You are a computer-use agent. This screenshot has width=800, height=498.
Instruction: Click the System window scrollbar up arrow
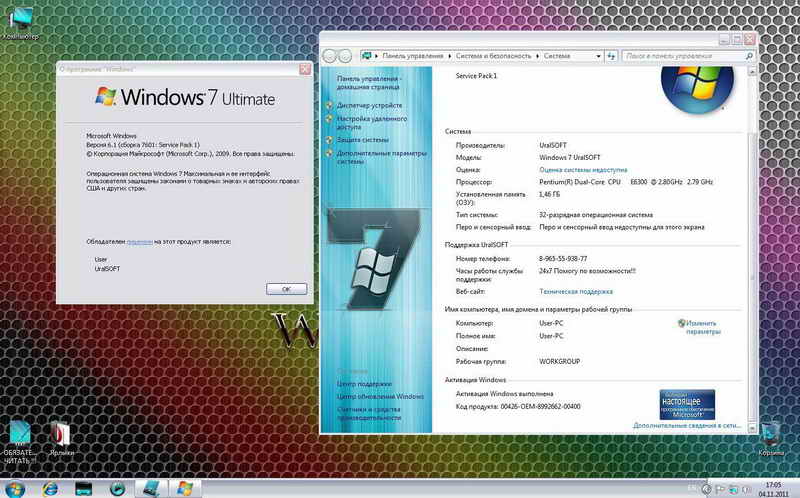point(752,72)
